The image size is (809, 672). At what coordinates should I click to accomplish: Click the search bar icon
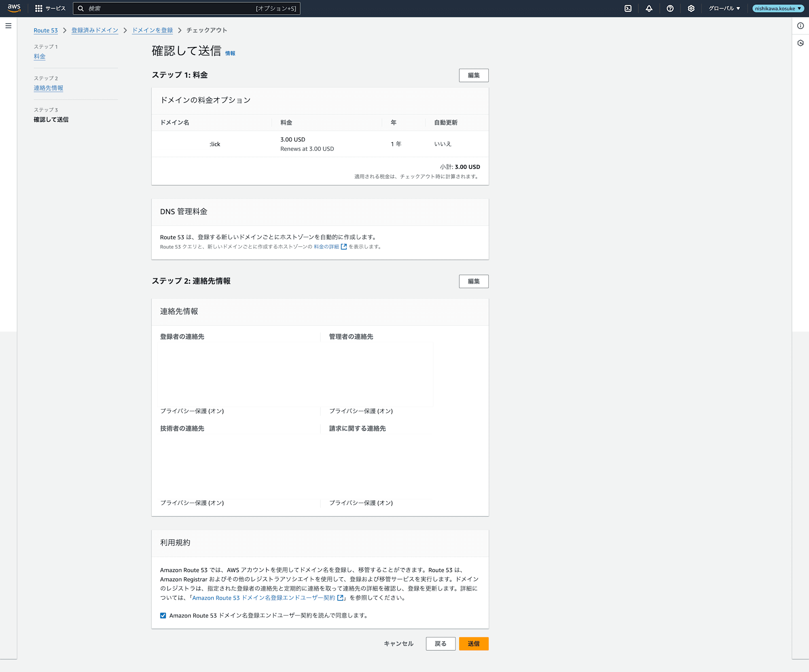point(80,8)
